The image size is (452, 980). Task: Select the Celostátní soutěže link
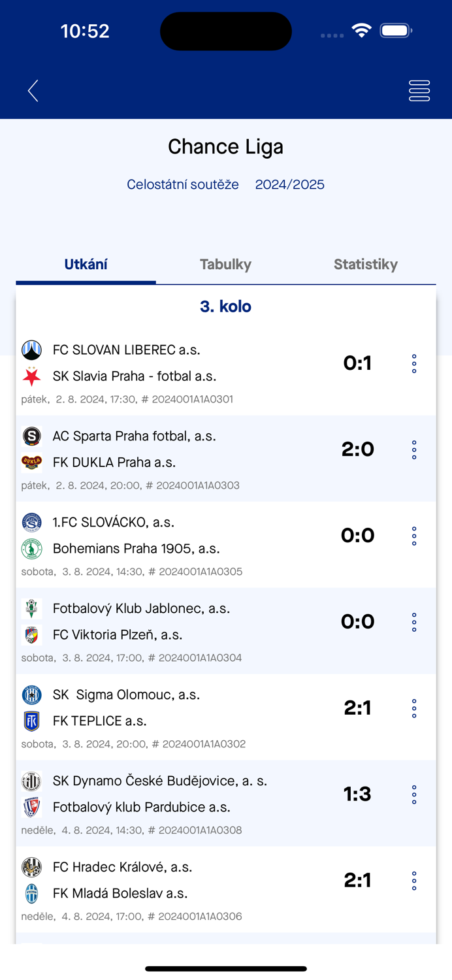(182, 184)
